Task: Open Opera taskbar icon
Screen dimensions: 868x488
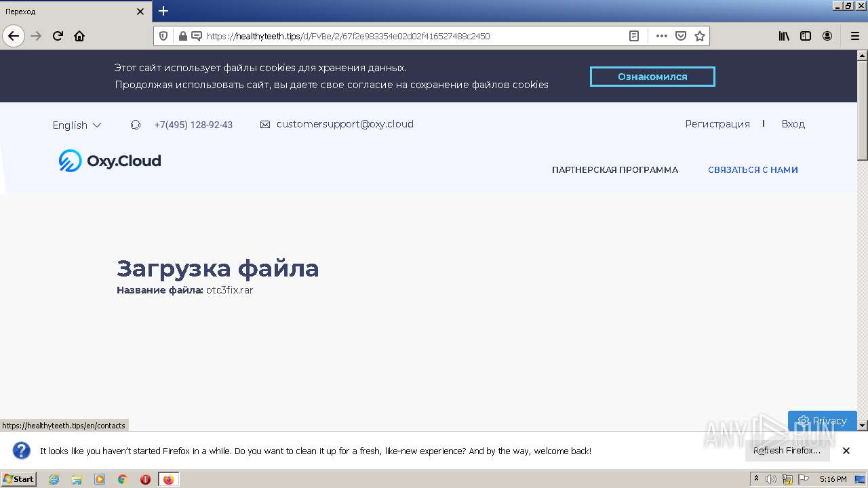Action: point(145,479)
